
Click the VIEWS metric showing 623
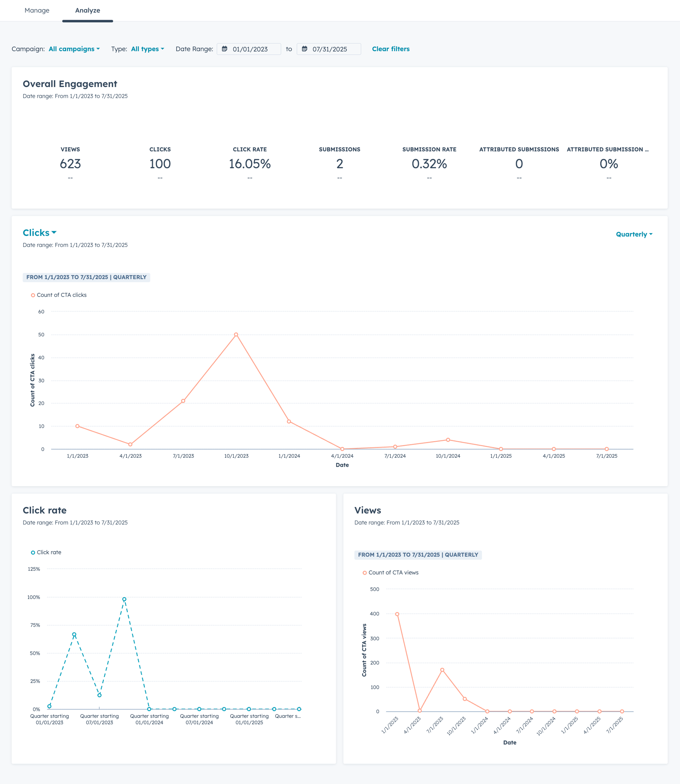click(x=71, y=164)
